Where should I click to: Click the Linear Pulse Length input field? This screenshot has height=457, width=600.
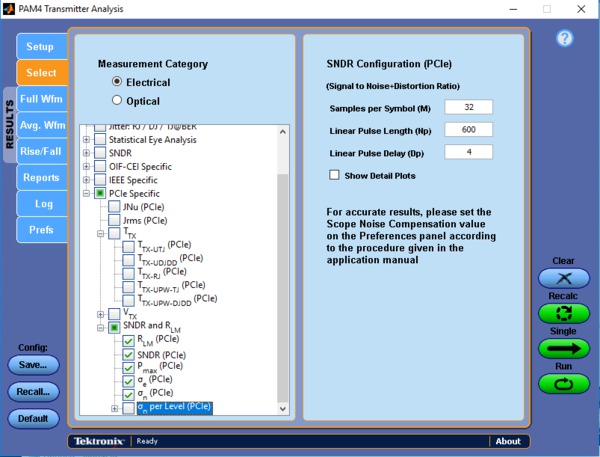(469, 130)
